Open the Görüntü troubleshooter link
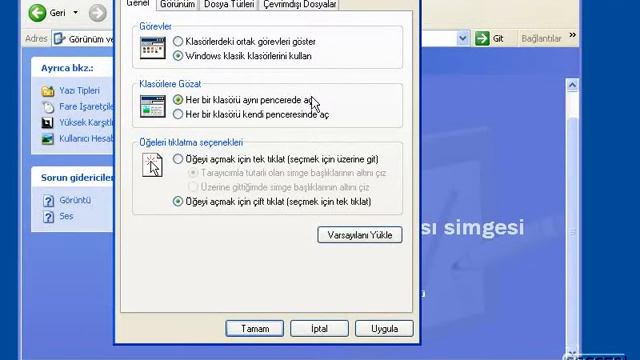This screenshot has width=640, height=360. tap(75, 200)
